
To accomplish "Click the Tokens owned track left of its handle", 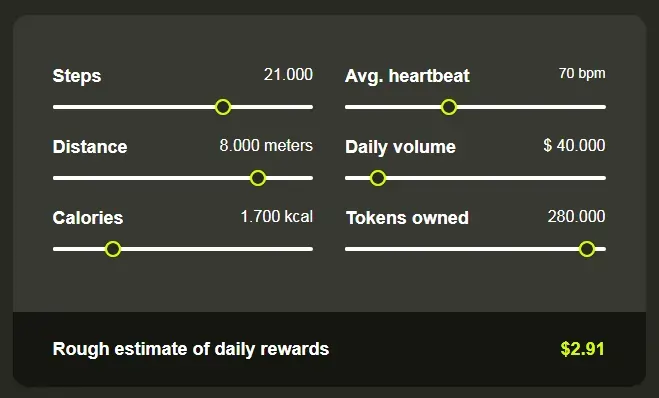I will click(461, 249).
